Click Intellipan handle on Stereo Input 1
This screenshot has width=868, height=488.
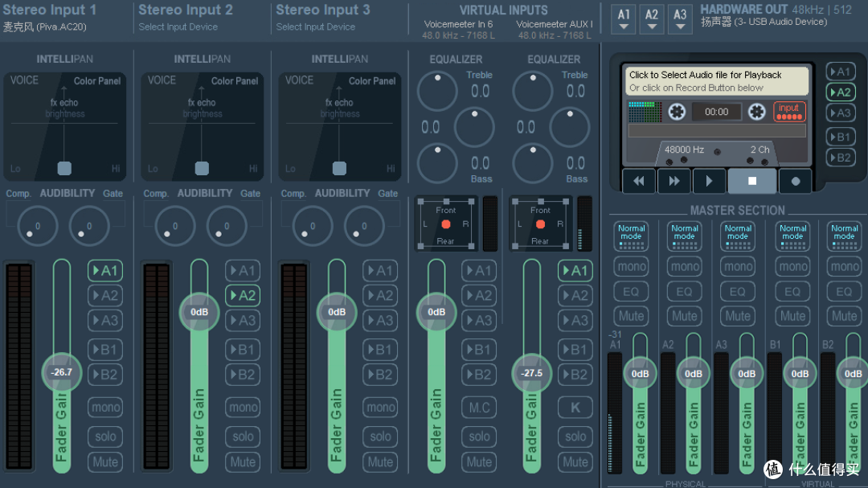(64, 168)
